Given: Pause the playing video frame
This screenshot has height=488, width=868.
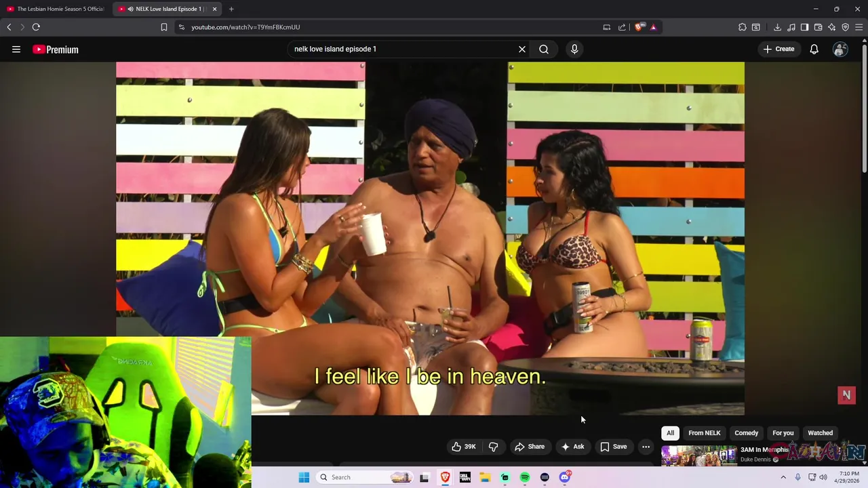Looking at the screenshot, I should point(430,237).
